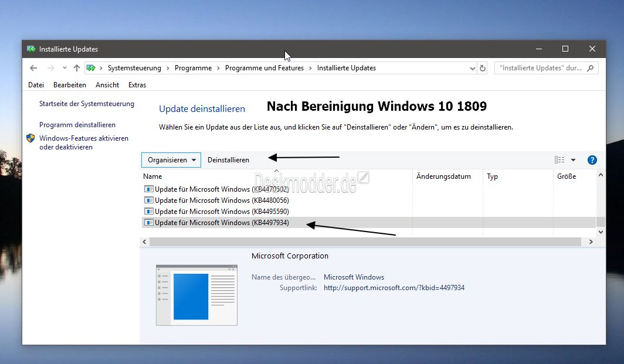Click the update preview thumbnail in details pane
This screenshot has height=364, width=624.
196,295
